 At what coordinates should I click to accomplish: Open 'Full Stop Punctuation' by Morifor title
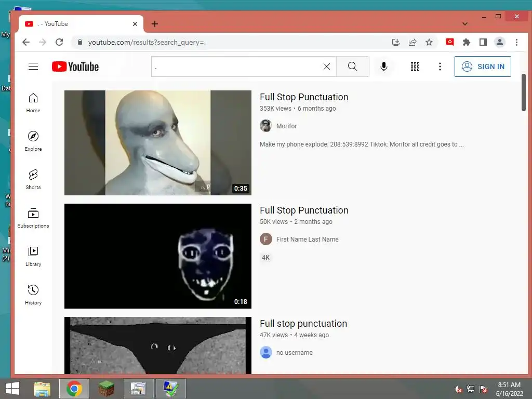[x=304, y=97]
